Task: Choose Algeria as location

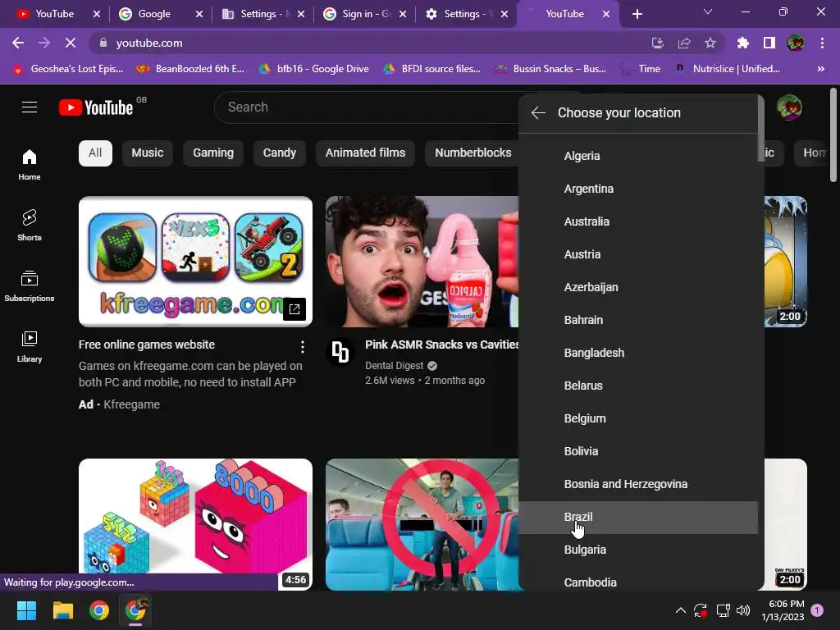Action: [x=638, y=156]
